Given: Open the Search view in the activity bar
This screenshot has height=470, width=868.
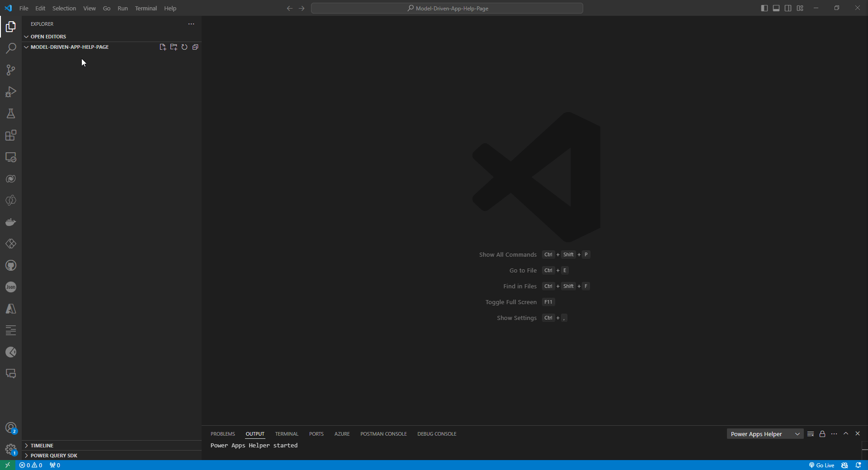Looking at the screenshot, I should 11,48.
